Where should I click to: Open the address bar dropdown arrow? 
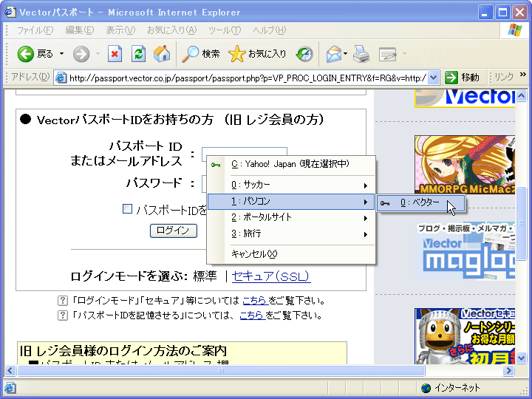tap(433, 78)
